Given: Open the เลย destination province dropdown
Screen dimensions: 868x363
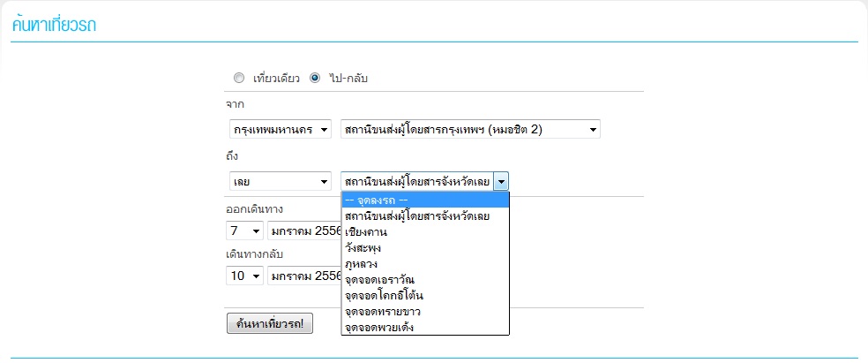Looking at the screenshot, I should [x=281, y=181].
